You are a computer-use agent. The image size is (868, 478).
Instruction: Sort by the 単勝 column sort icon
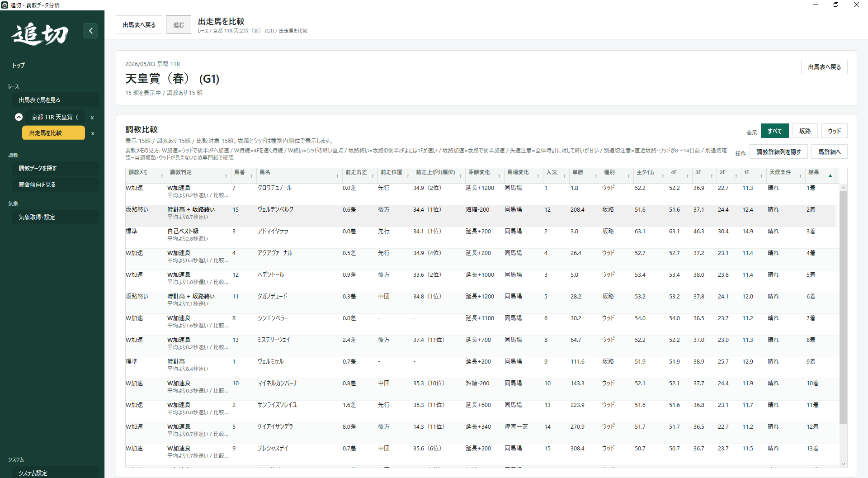point(596,176)
